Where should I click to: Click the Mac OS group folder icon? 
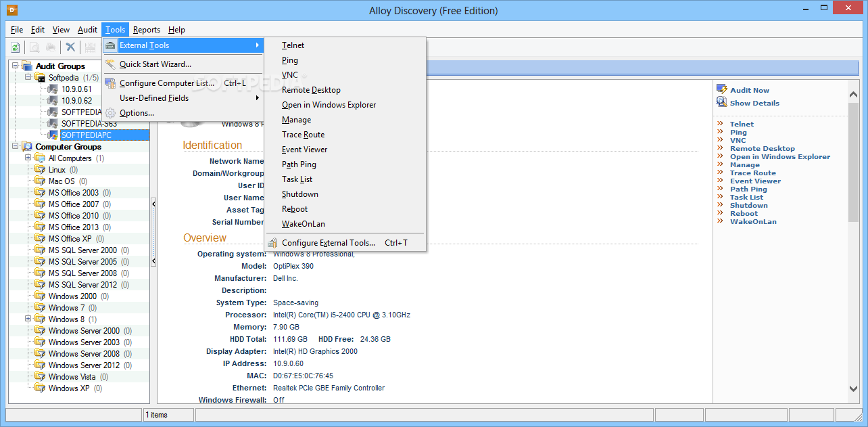40,181
